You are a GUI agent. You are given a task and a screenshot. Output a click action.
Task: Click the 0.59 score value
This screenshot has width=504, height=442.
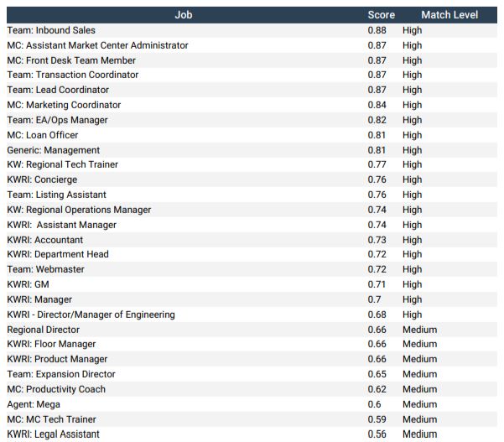click(x=377, y=419)
